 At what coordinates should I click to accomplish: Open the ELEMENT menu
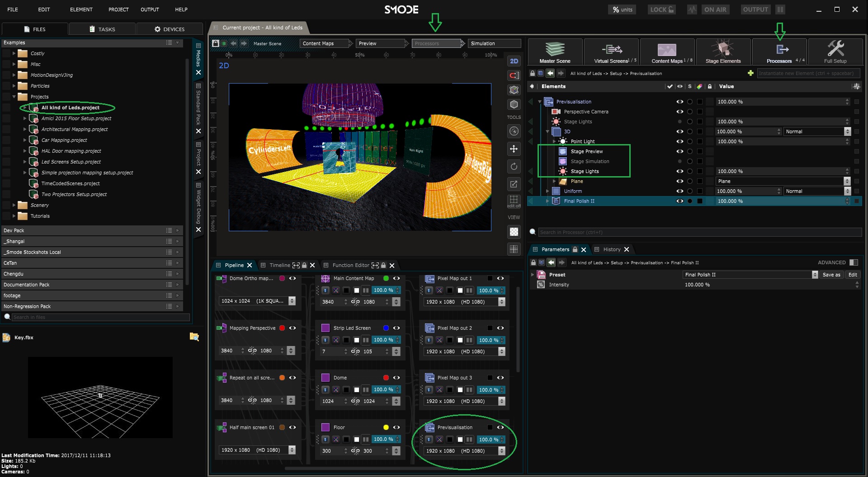(81, 9)
